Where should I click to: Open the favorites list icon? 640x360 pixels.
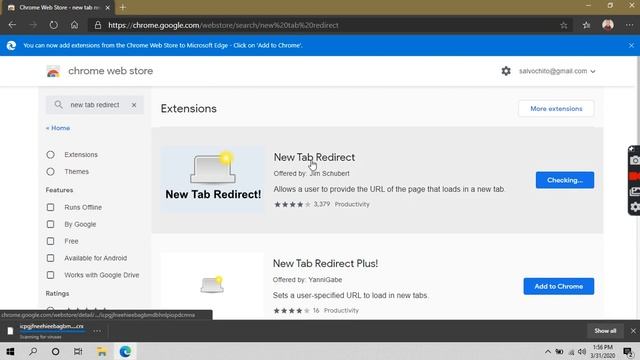tap(587, 25)
